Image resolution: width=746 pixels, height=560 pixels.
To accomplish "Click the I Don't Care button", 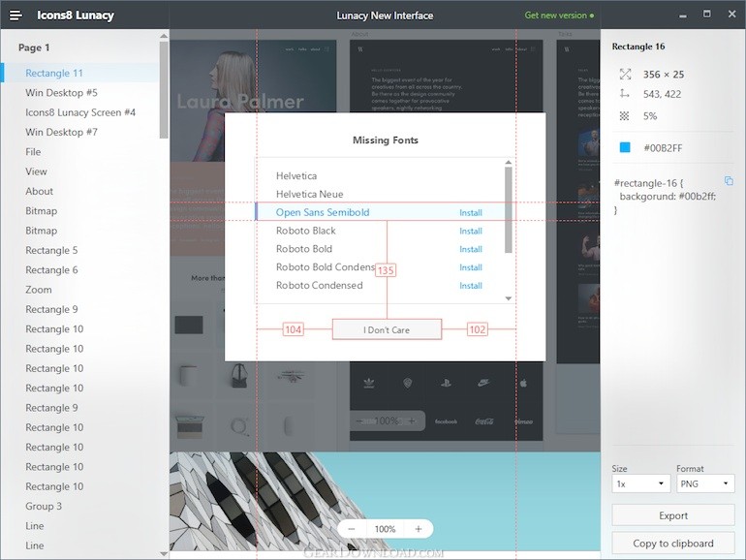I will click(387, 329).
